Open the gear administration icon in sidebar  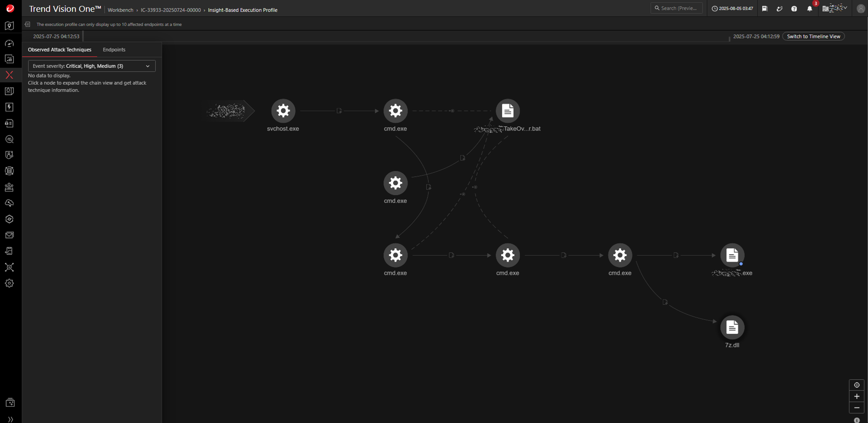pyautogui.click(x=10, y=283)
